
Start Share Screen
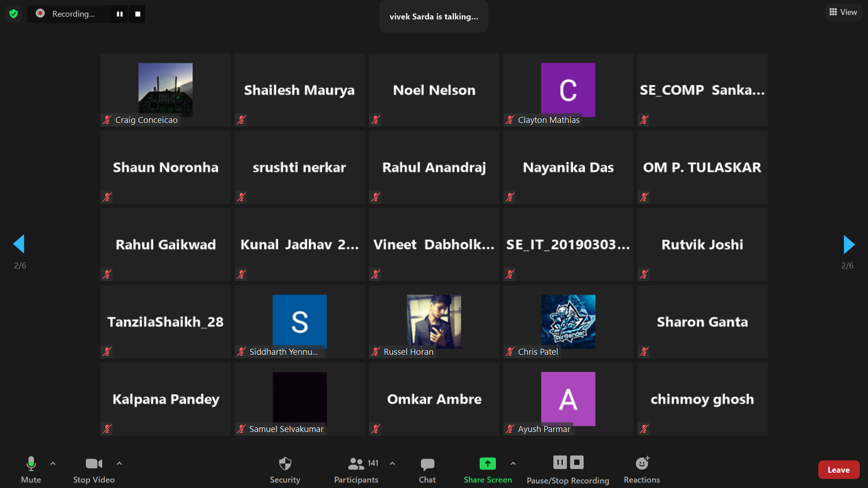[x=488, y=470]
